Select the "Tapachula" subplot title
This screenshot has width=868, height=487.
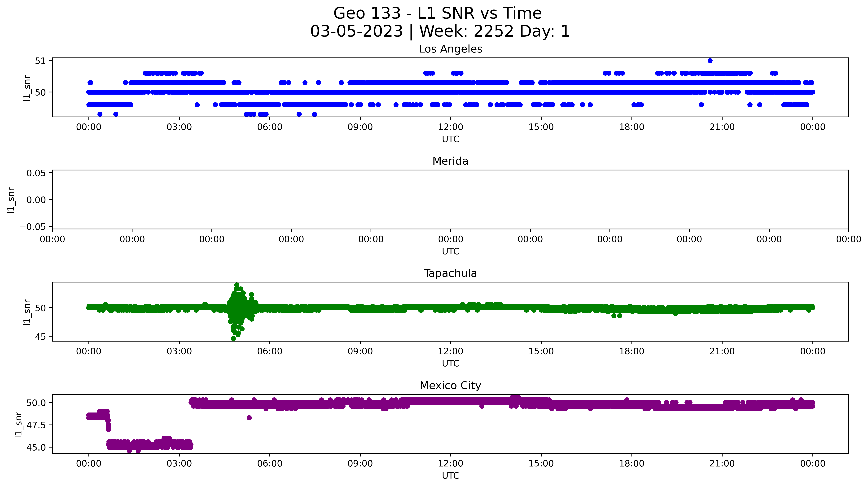[451, 273]
